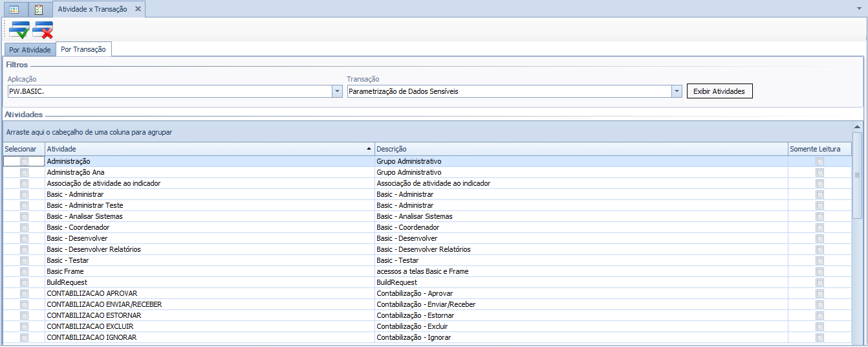
Task: Open the colored grid icon tab
Action: click(14, 10)
